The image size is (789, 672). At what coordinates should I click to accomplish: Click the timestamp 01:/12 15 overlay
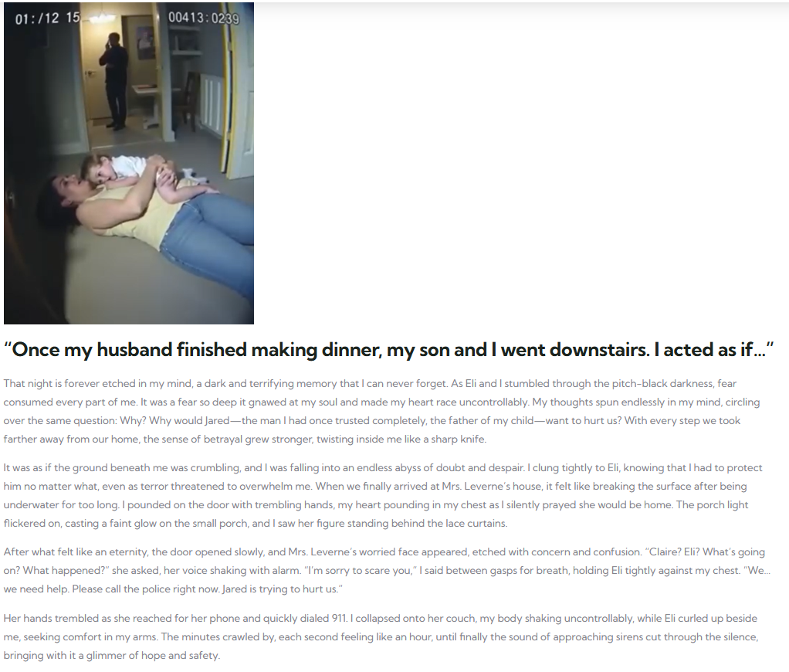(48, 18)
